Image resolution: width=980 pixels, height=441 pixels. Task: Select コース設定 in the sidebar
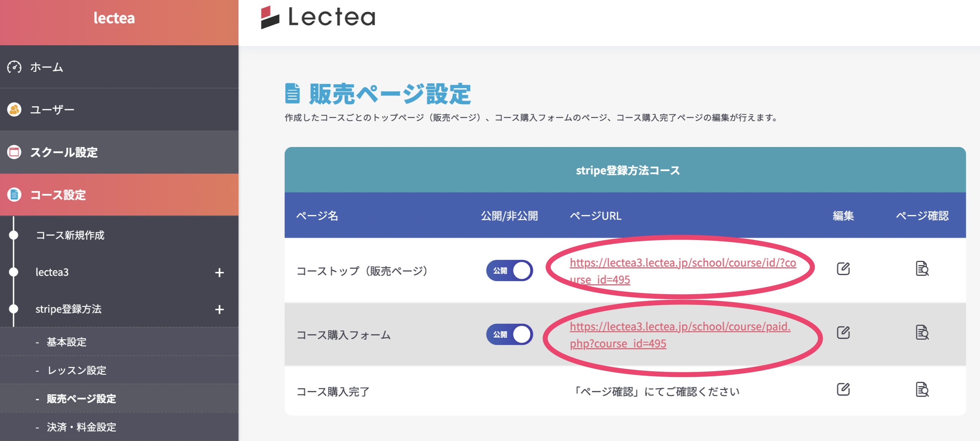point(58,195)
